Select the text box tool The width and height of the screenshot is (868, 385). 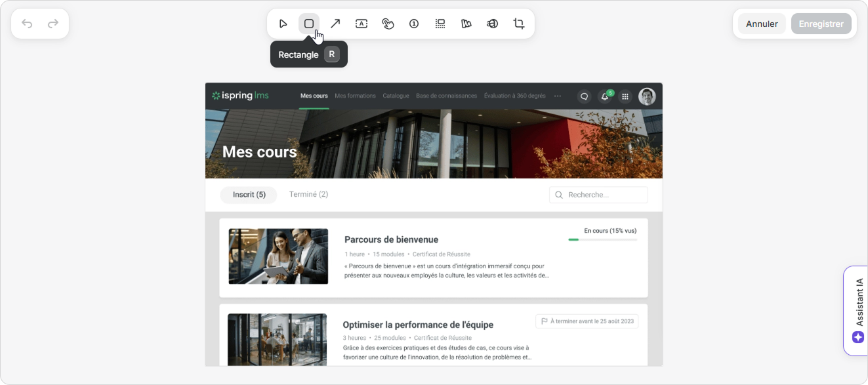362,24
